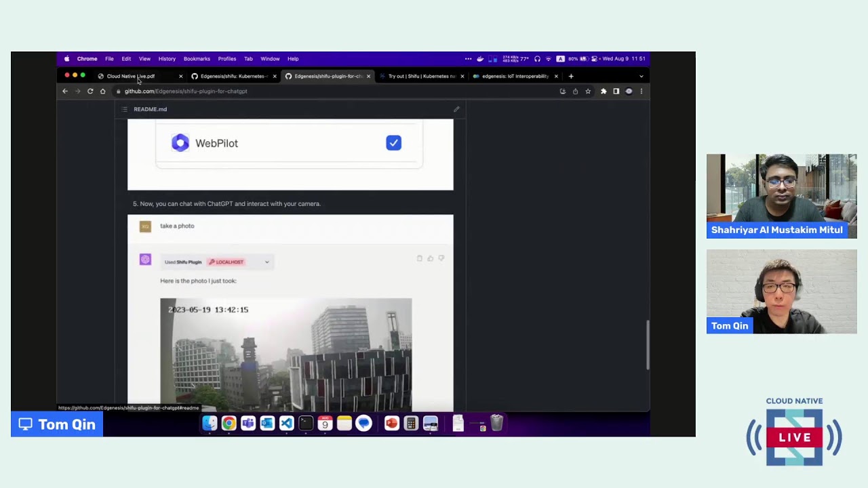Open the Window menu
The width and height of the screenshot is (868, 488).
point(270,59)
